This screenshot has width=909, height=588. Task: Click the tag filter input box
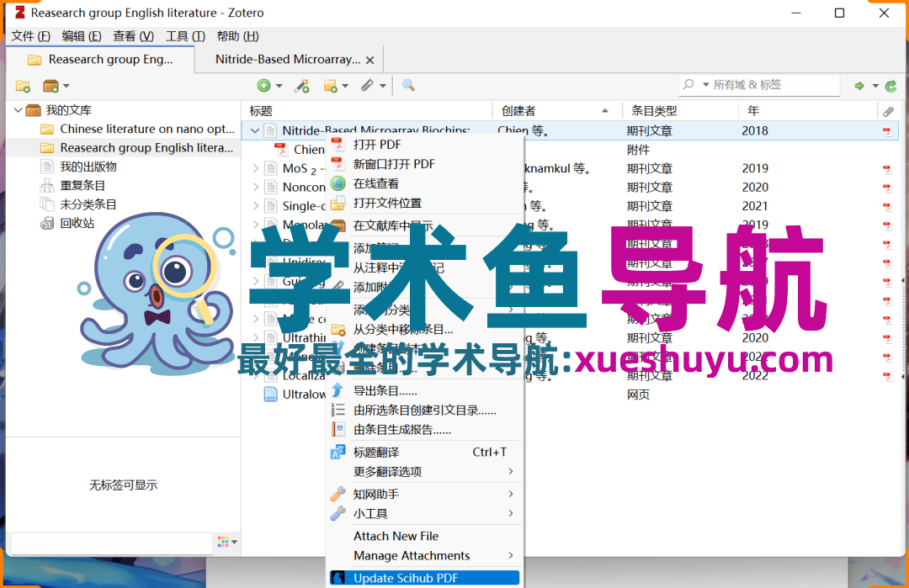(x=112, y=543)
